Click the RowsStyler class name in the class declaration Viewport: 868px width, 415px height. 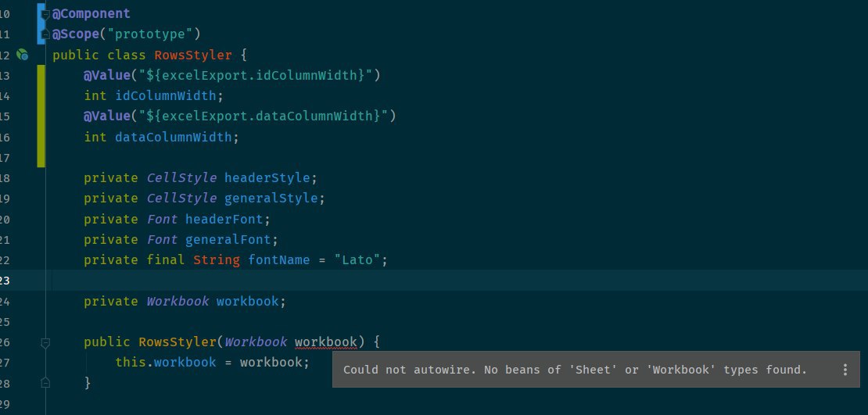192,55
